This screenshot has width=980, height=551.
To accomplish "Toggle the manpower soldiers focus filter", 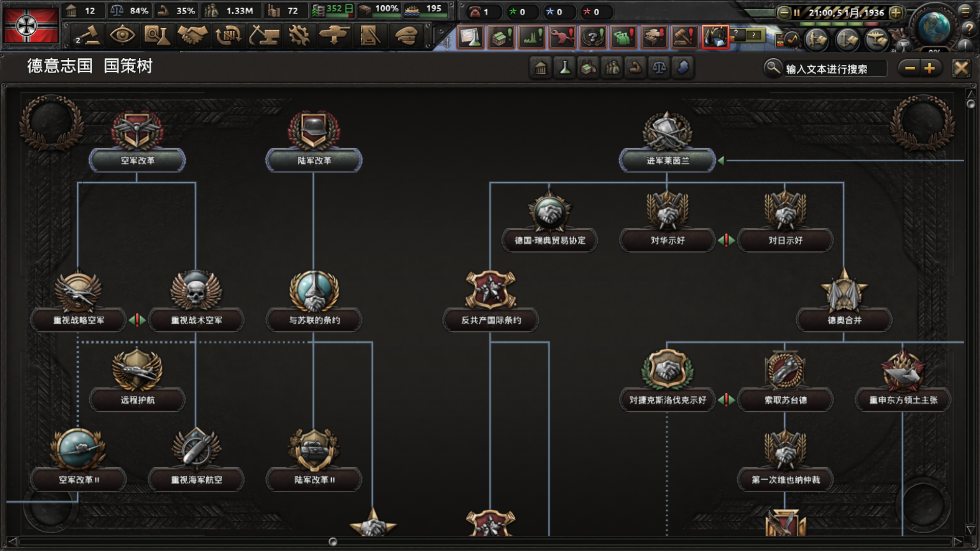I will click(612, 68).
